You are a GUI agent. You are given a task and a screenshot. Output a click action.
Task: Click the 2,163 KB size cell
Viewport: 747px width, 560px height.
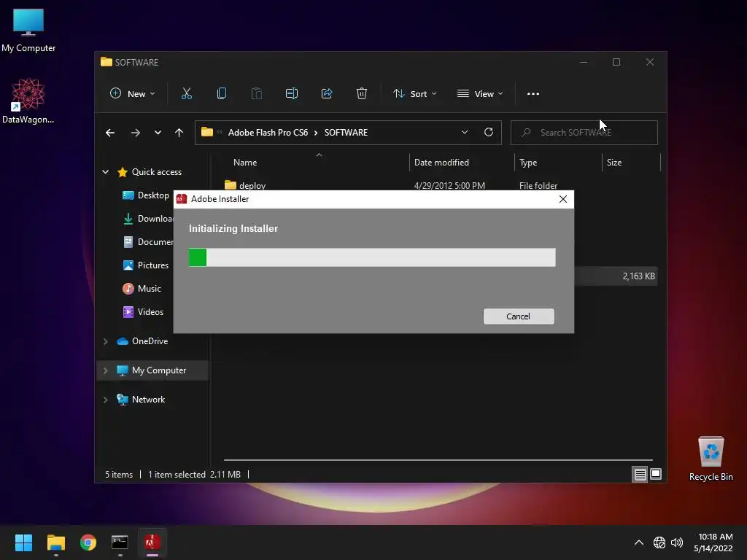[638, 276]
